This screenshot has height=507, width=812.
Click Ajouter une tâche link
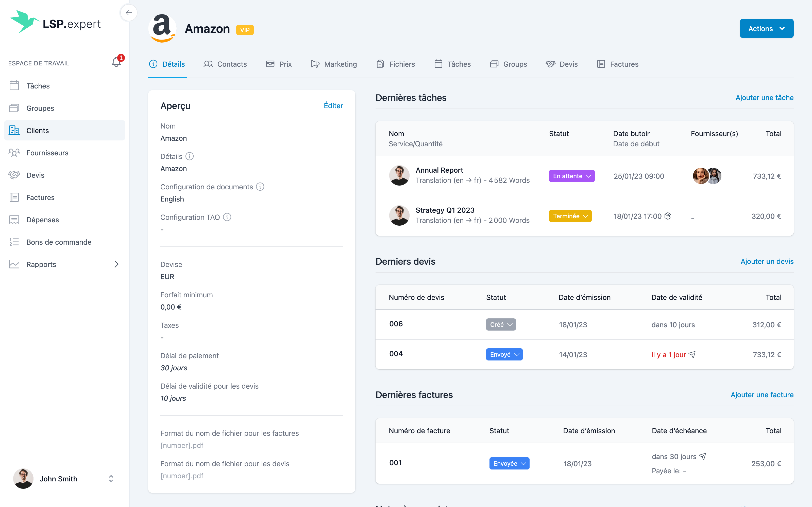click(764, 98)
